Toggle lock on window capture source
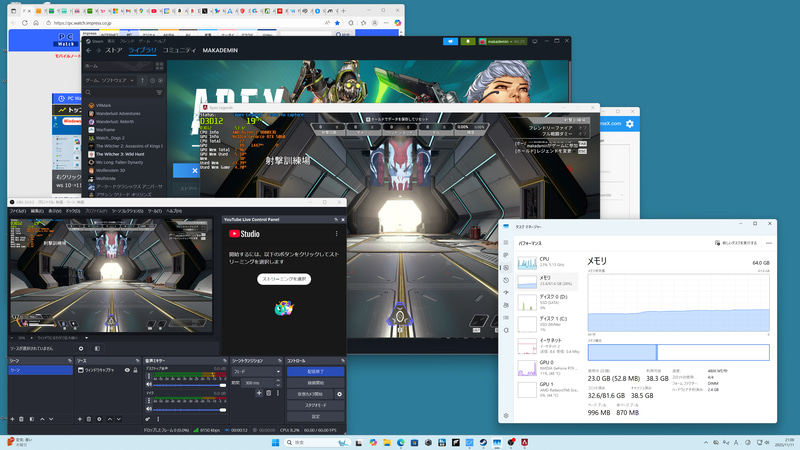This screenshot has width=800, height=450. tap(135, 370)
